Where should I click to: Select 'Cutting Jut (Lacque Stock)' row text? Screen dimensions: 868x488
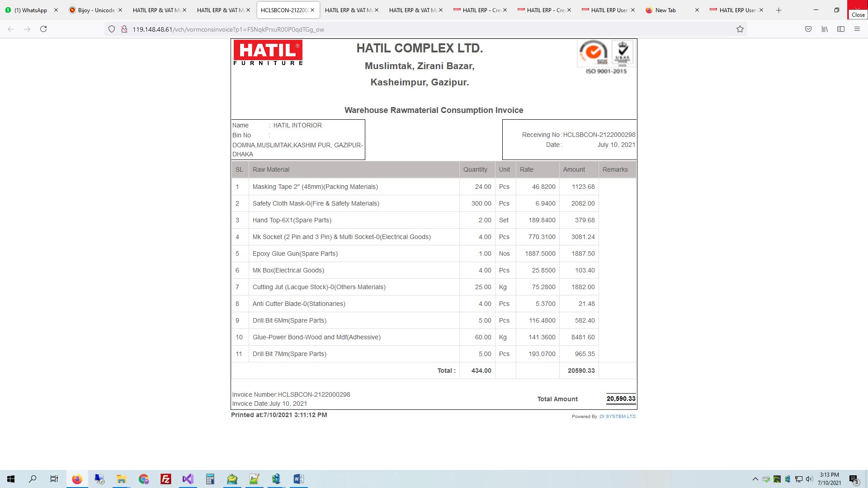(319, 287)
